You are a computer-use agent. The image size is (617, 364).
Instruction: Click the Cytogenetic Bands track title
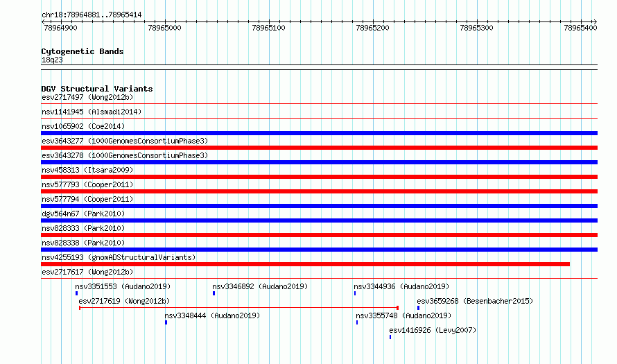point(82,51)
